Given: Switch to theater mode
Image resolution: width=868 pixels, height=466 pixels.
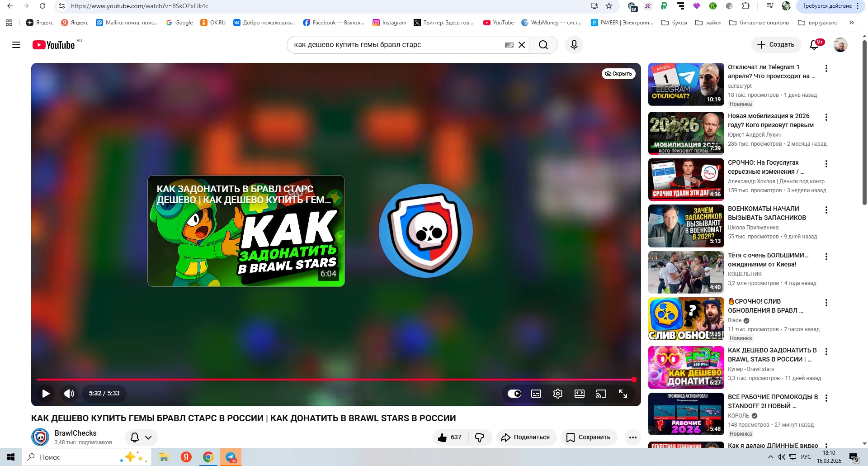Looking at the screenshot, I should point(580,394).
